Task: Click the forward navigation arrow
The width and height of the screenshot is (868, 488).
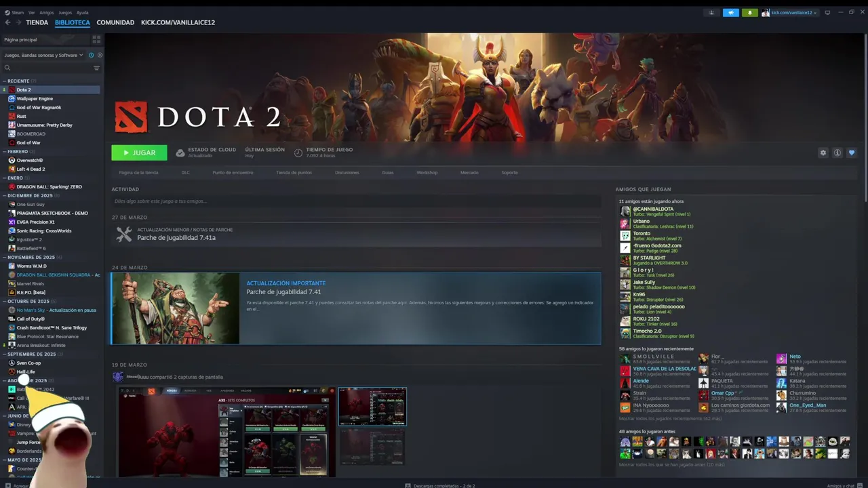Action: (x=17, y=22)
